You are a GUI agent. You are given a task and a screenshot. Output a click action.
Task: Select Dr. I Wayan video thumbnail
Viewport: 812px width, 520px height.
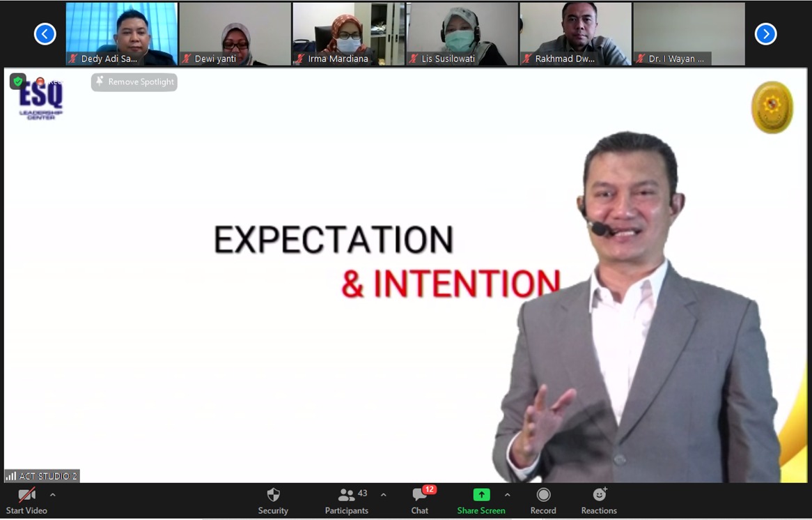tap(689, 33)
